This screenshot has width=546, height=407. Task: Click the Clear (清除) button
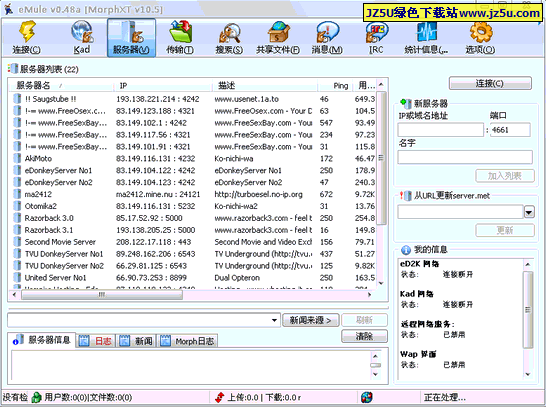tap(365, 336)
